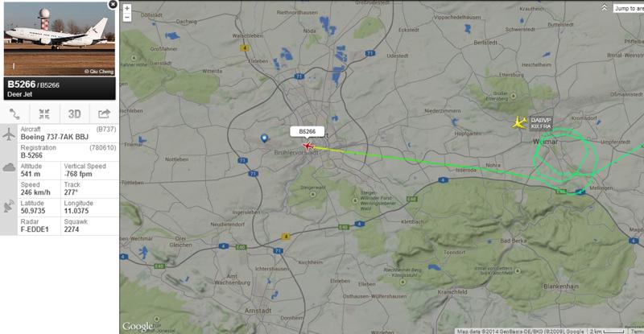Viewport: 644px width, 334px height.
Task: Click the aircraft type plane icon
Action: (x=9, y=134)
